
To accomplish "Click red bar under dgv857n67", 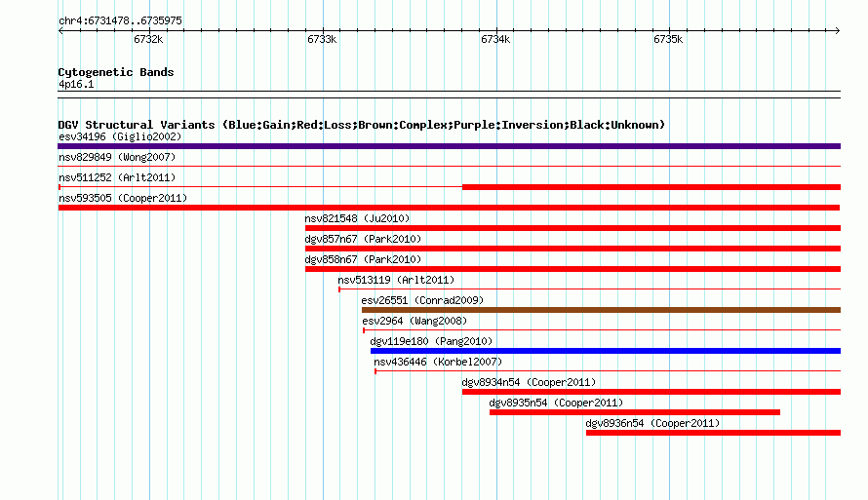I will click(572, 249).
